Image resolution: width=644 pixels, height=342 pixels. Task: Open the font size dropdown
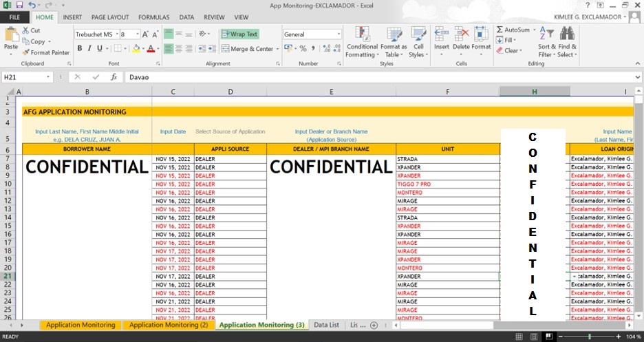(x=138, y=34)
